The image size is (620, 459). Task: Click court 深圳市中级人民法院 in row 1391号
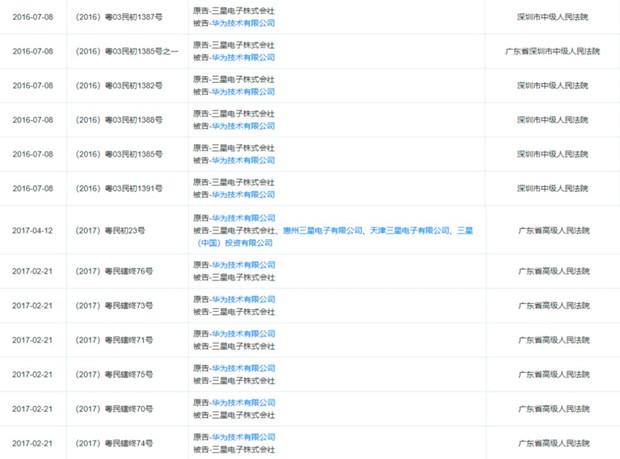[x=552, y=189]
